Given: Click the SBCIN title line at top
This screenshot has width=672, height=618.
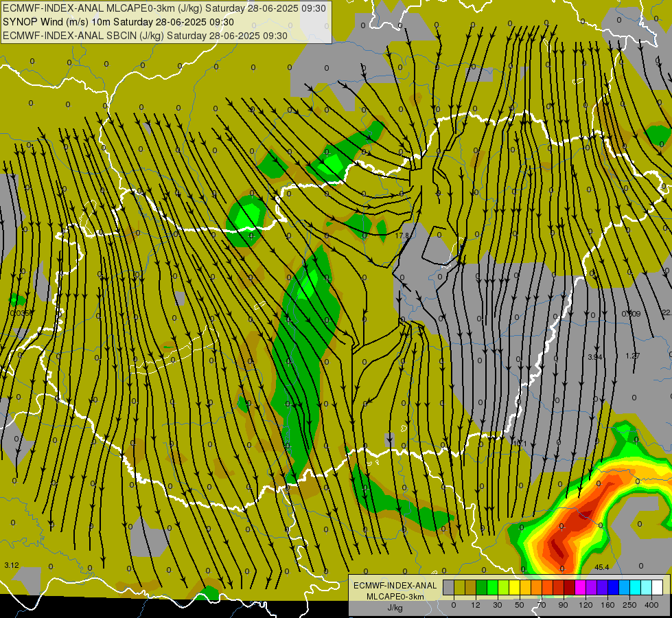Looking at the screenshot, I should click(x=145, y=36).
